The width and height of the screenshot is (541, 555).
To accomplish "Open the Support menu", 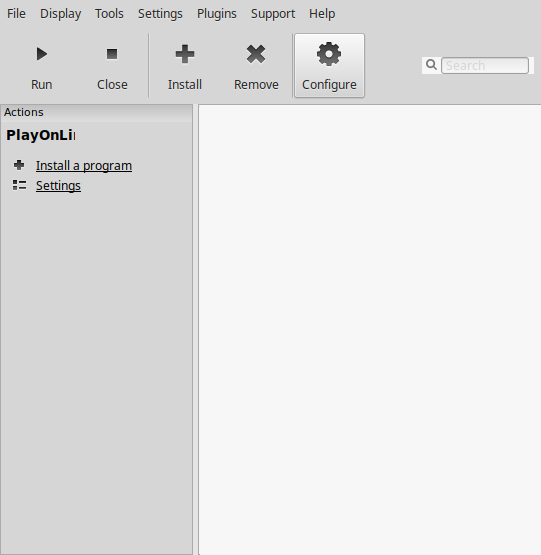I will (x=273, y=14).
